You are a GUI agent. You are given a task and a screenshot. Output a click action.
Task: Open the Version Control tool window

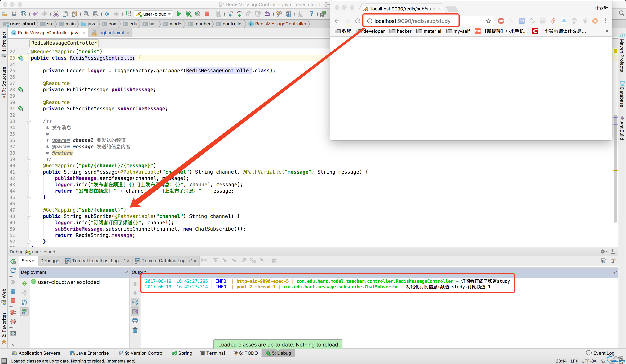(x=141, y=353)
